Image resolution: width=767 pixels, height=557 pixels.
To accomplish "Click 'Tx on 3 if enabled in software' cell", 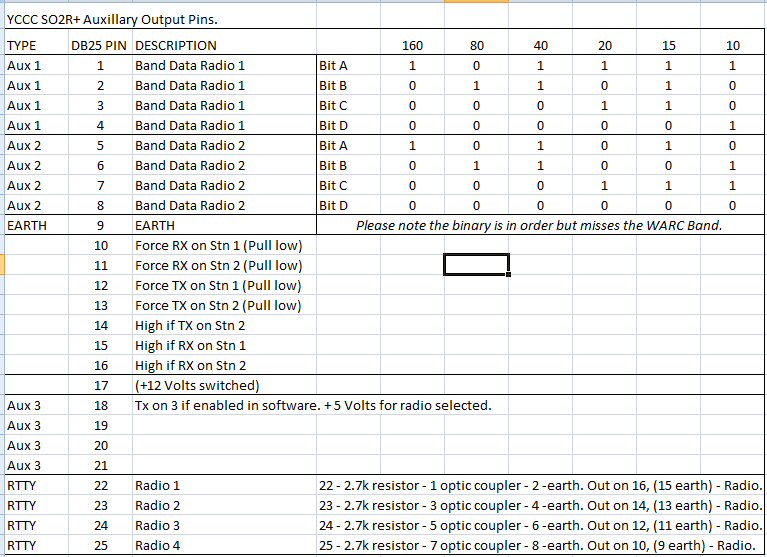I will [x=313, y=405].
